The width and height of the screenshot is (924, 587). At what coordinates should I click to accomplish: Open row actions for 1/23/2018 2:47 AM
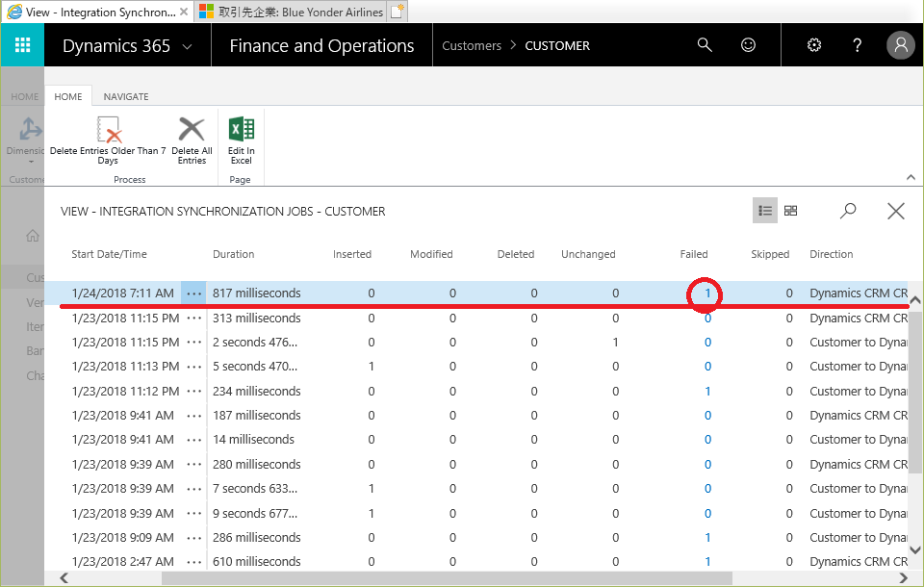[193, 562]
